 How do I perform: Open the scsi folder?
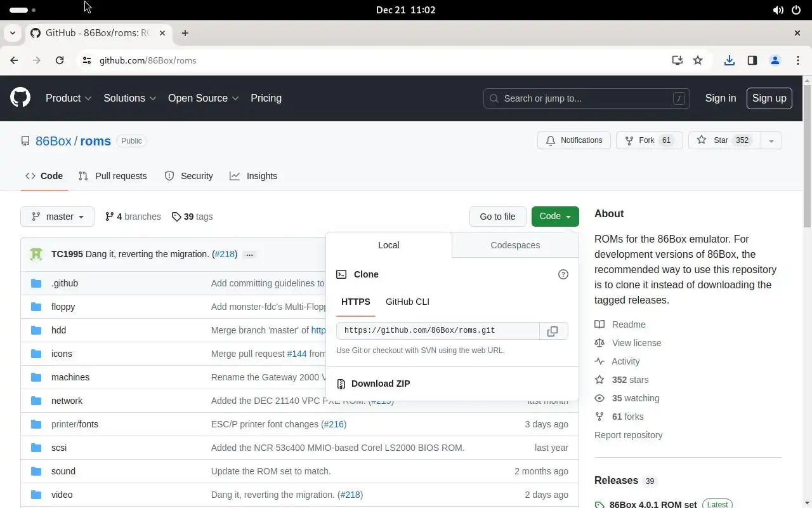coord(59,448)
